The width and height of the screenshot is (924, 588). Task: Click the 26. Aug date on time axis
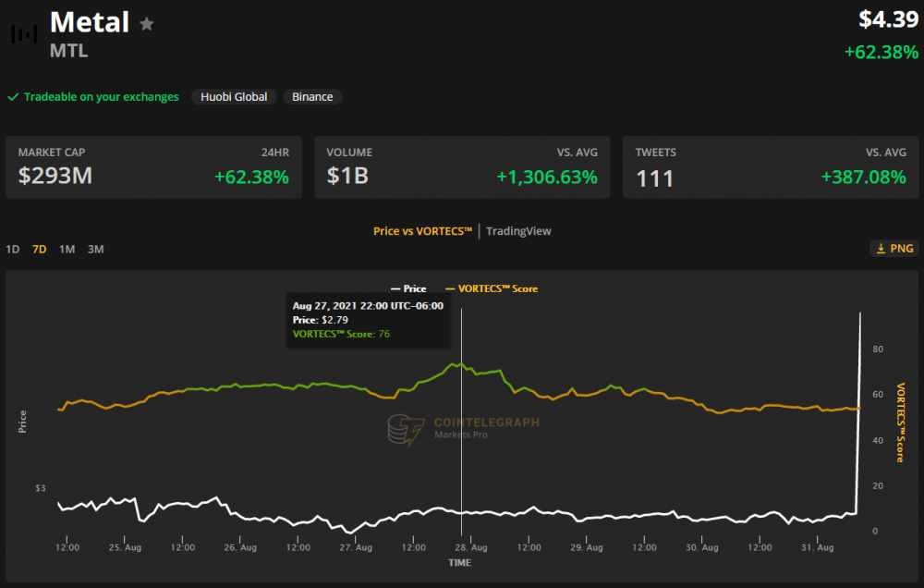(x=240, y=547)
